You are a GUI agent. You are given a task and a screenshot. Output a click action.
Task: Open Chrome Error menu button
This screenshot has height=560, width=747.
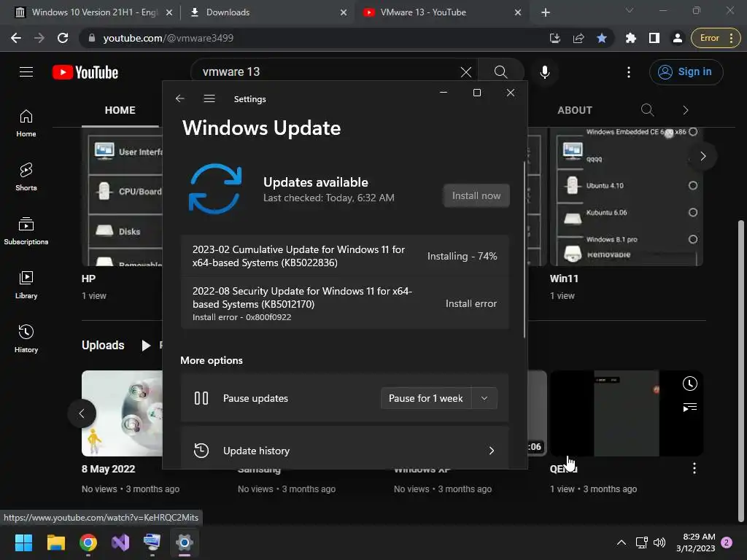coord(716,38)
